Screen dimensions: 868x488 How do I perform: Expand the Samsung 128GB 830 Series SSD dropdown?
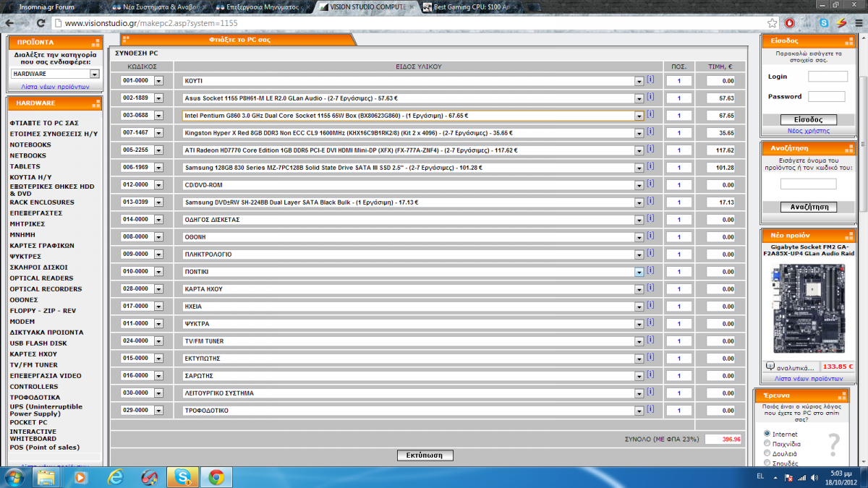tap(639, 168)
